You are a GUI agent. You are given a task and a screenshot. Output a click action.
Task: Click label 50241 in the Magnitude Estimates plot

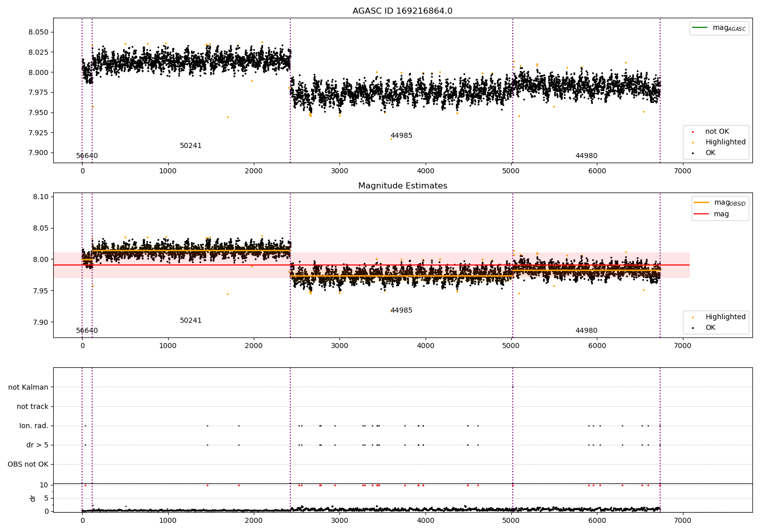191,321
